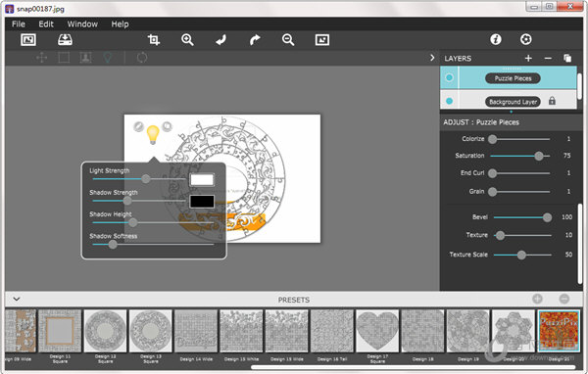Select the Puzzle Pieces layer label
This screenshot has width=588, height=374.
click(513, 78)
